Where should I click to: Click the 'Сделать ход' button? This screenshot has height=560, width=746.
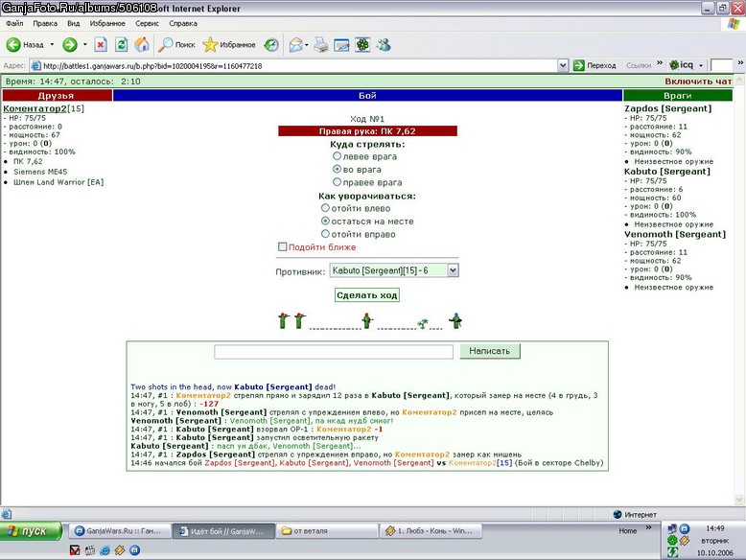click(x=367, y=295)
